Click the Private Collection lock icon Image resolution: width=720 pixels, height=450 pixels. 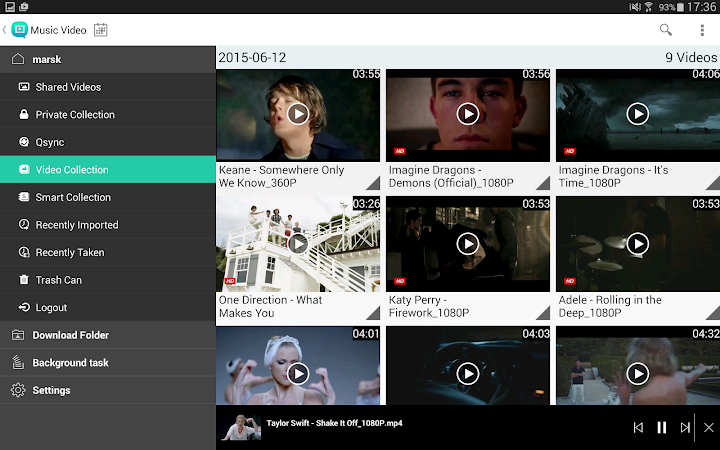pyautogui.click(x=24, y=114)
